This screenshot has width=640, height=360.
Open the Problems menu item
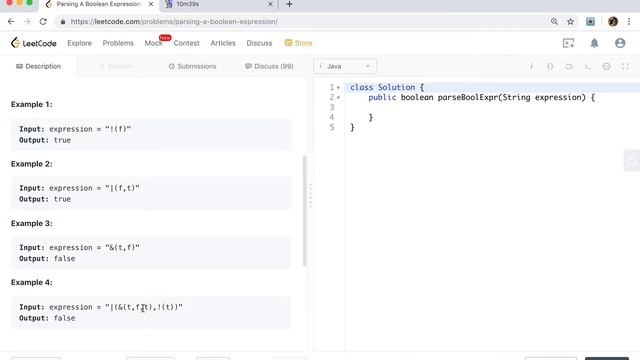[118, 43]
